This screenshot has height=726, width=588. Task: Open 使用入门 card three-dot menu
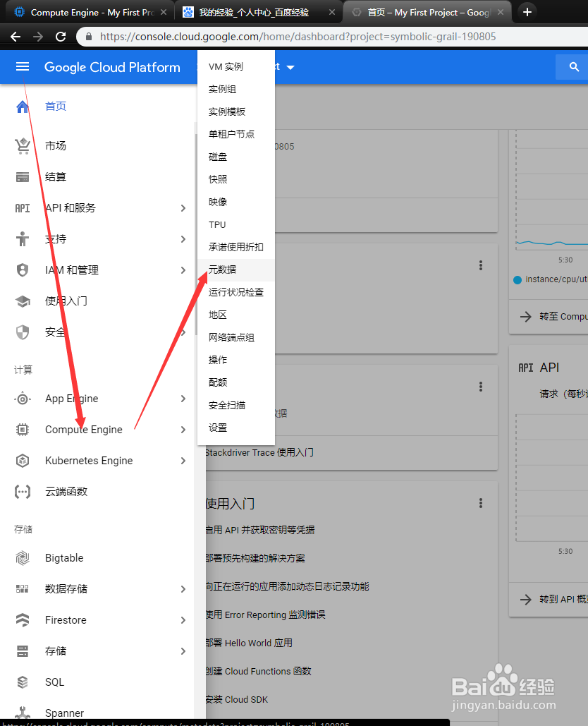click(481, 503)
